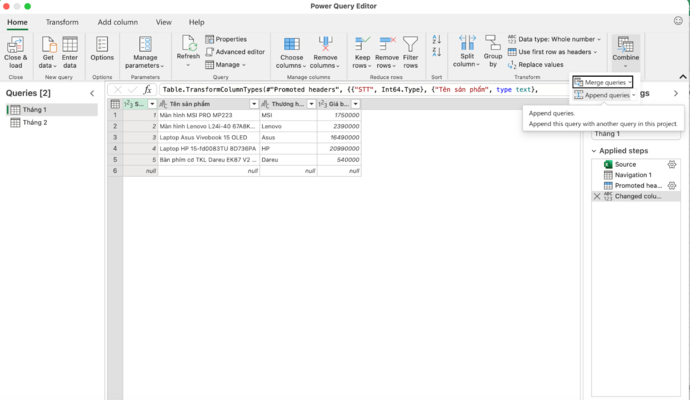Select the cell with value 540000
This screenshot has height=400, width=690.
[x=339, y=160]
